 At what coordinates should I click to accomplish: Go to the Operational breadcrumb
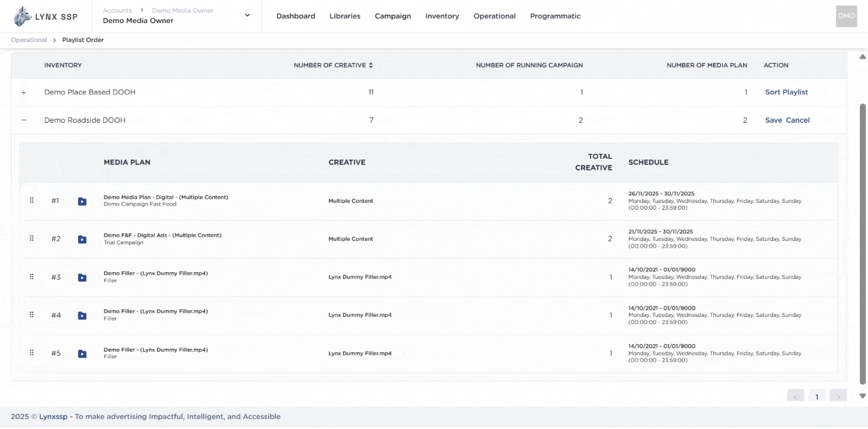29,40
